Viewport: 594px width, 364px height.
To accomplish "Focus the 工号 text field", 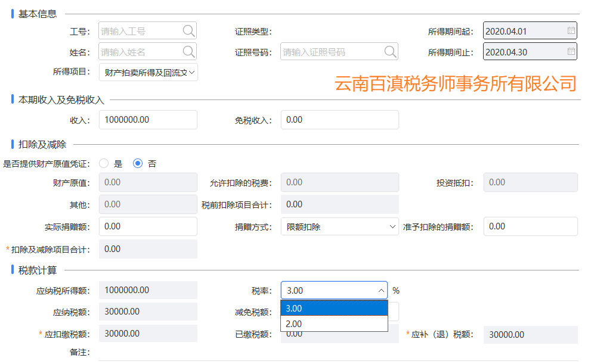I will pyautogui.click(x=141, y=30).
